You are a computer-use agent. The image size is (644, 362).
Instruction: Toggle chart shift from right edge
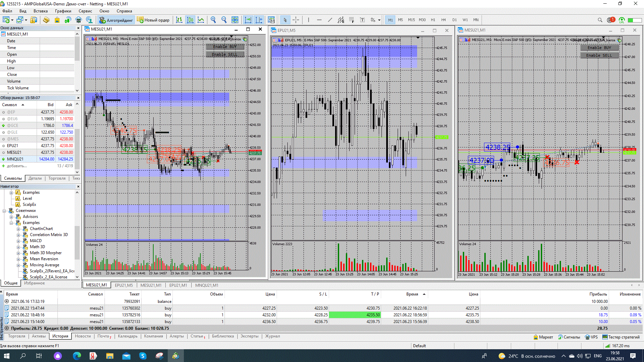259,20
